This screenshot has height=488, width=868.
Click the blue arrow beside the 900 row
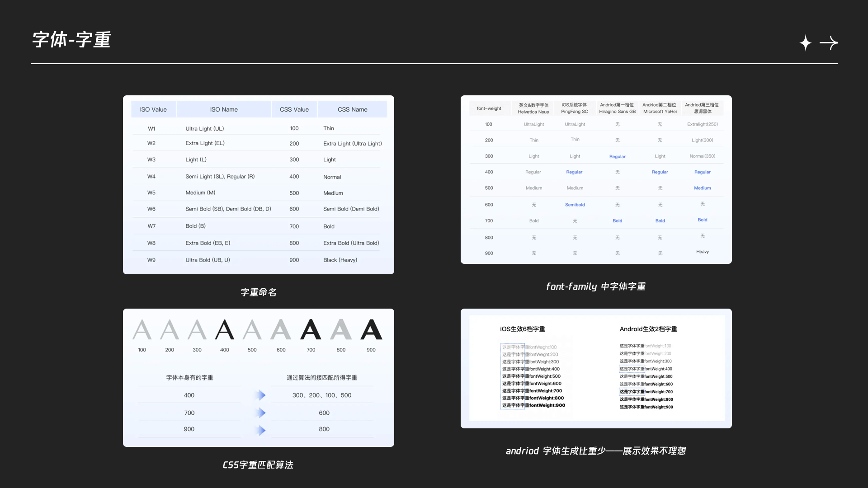(x=260, y=430)
